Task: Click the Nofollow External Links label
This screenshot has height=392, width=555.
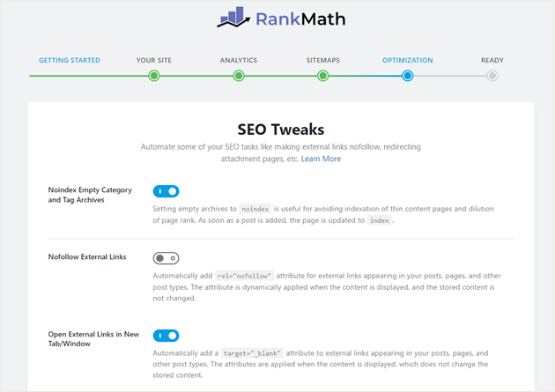Action: (87, 257)
